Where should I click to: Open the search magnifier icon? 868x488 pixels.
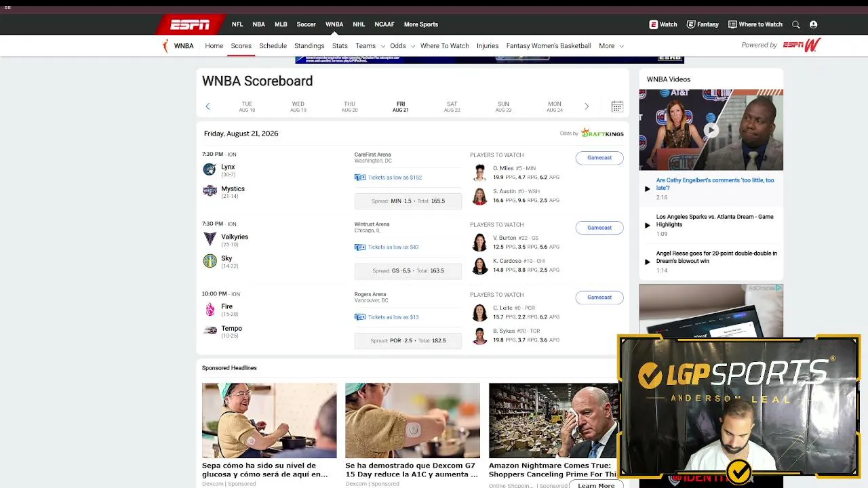click(796, 24)
